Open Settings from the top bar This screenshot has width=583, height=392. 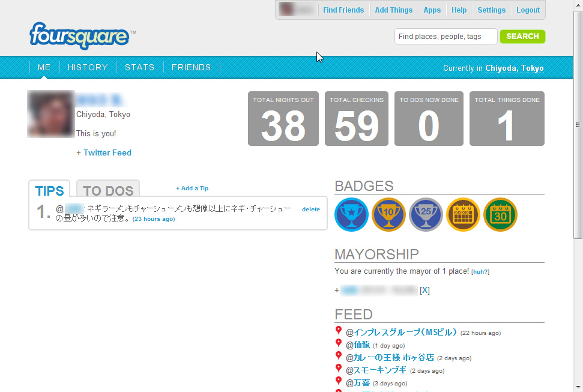tap(491, 10)
